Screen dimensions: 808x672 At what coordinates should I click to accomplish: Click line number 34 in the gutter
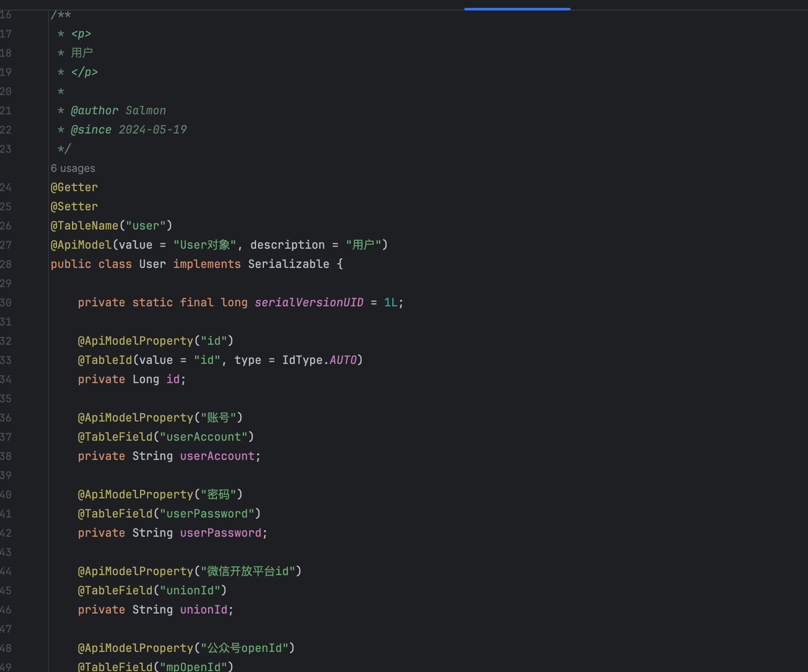[x=6, y=380]
